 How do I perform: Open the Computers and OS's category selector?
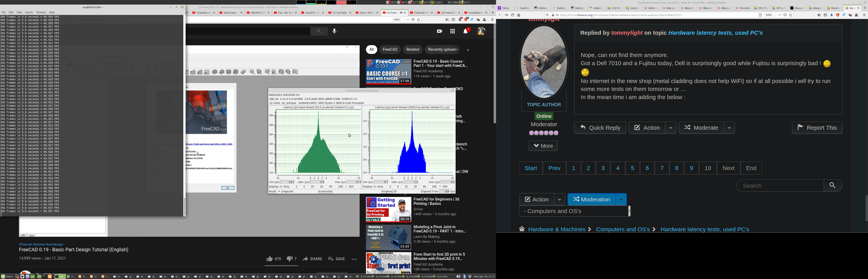575,211
